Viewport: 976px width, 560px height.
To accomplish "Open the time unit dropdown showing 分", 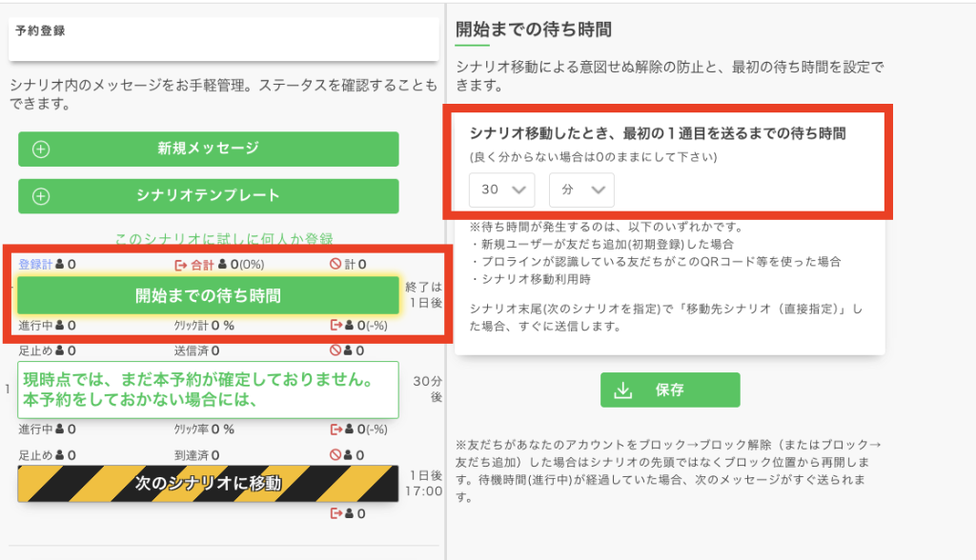I will coord(581,190).
